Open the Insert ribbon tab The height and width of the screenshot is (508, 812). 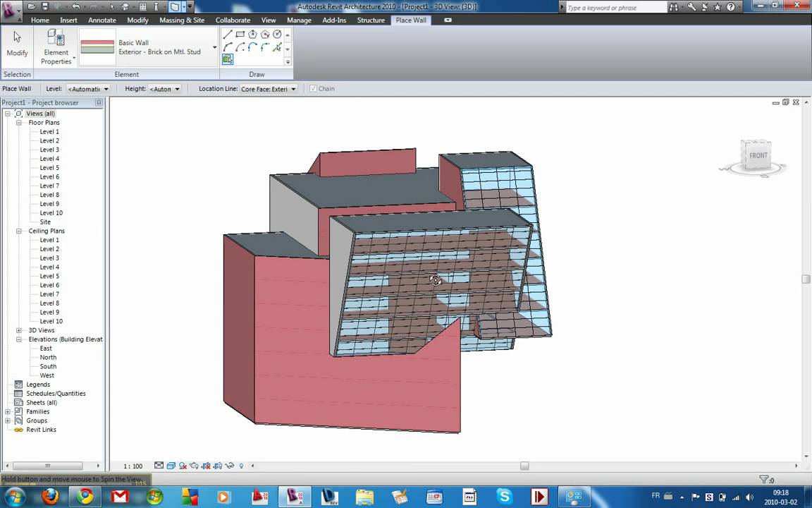tap(68, 20)
